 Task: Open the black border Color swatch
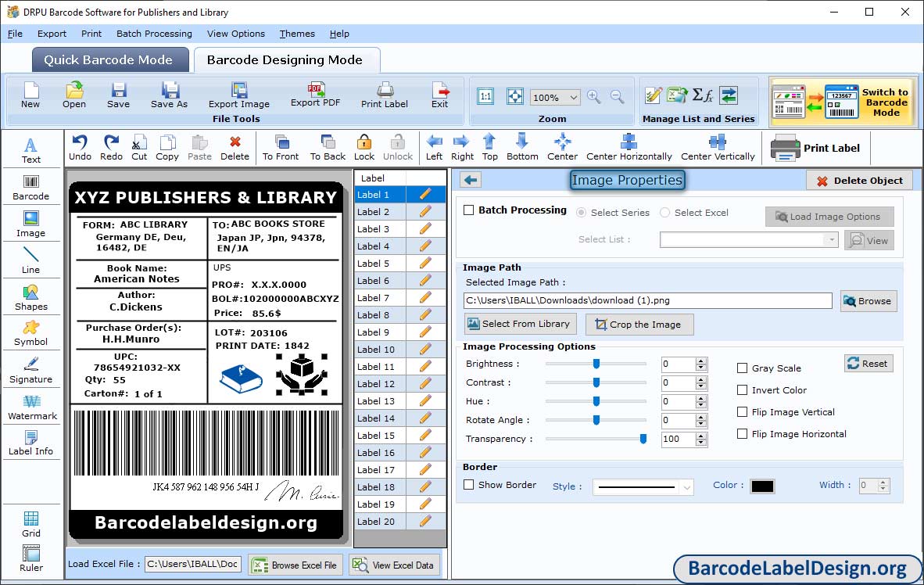click(762, 486)
